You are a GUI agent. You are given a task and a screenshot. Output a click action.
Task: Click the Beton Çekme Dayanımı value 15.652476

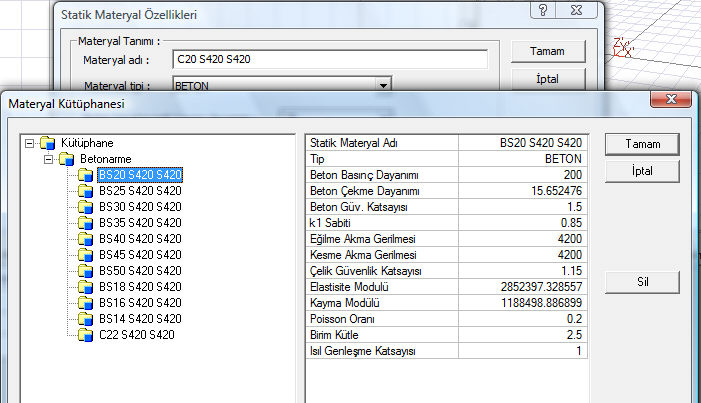pos(557,191)
